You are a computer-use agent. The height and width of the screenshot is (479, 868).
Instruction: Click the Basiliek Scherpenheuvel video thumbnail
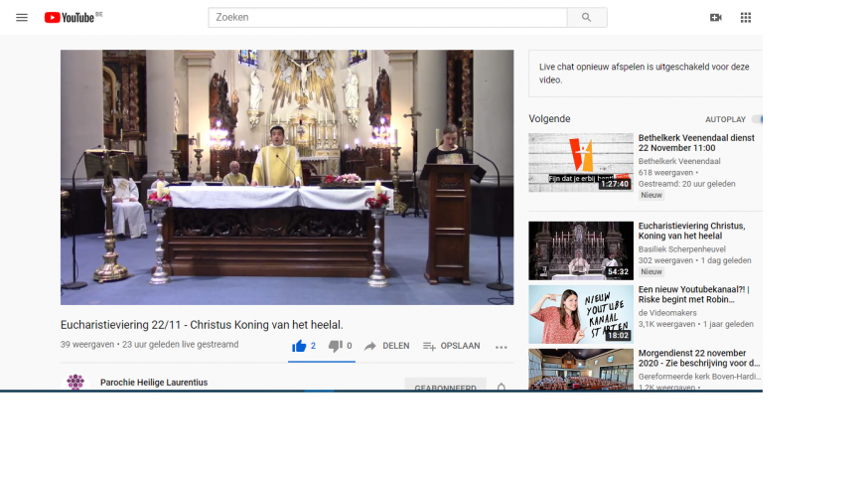coord(581,250)
